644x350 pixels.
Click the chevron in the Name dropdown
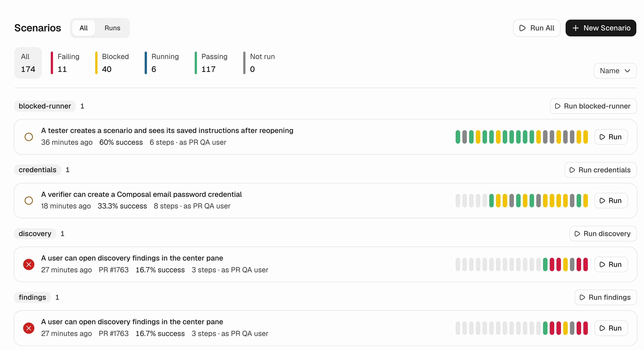pyautogui.click(x=627, y=71)
